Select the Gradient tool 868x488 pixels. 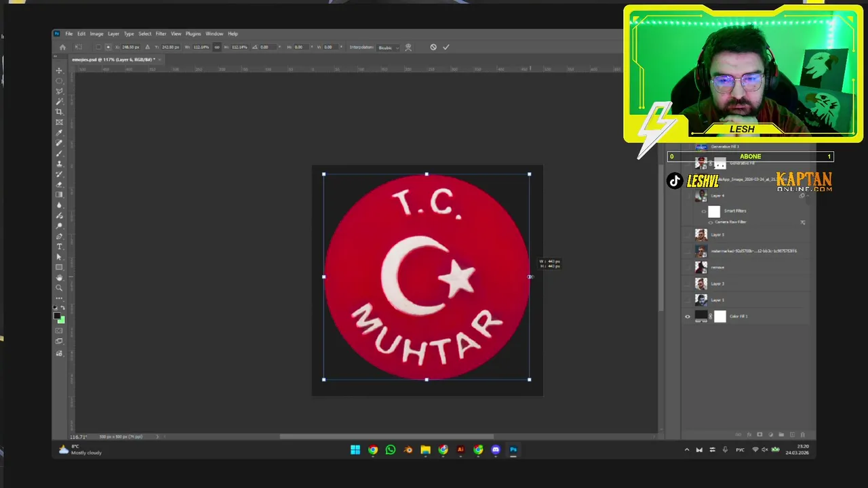click(59, 195)
